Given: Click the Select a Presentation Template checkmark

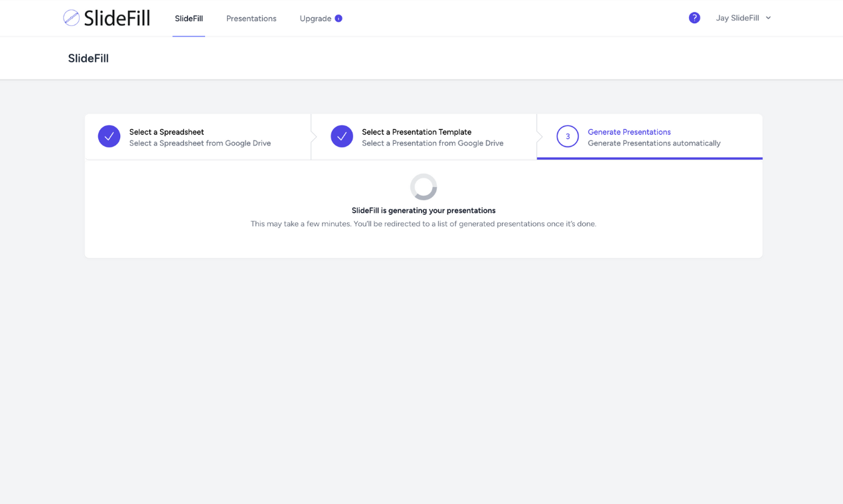Looking at the screenshot, I should (x=342, y=137).
